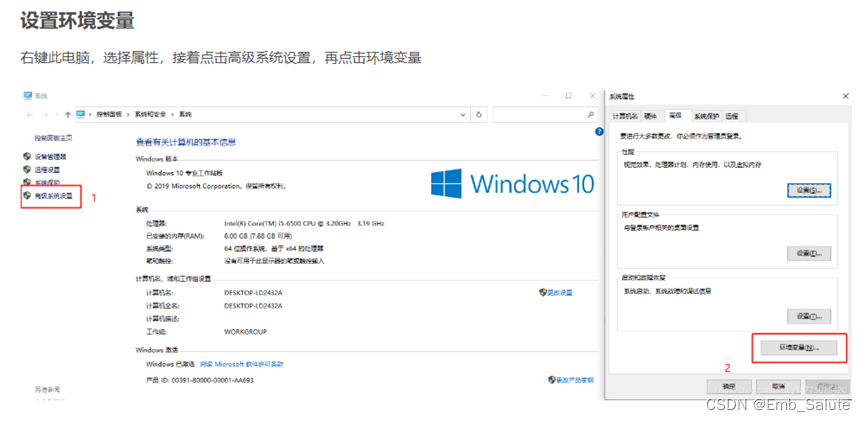This screenshot has height=421, width=865.
Task: Select the 计算机名 value DESKTOP-LD2432A
Action: pyautogui.click(x=253, y=292)
